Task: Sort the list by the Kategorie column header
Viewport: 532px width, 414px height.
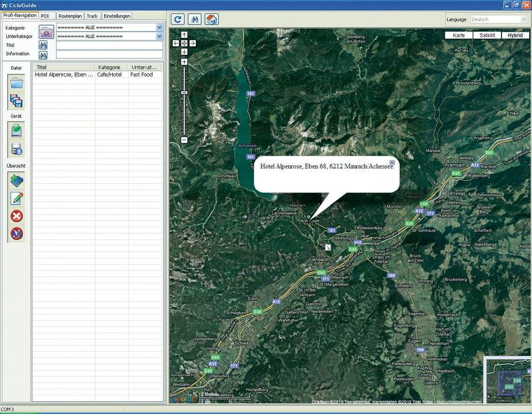Action: pos(111,67)
